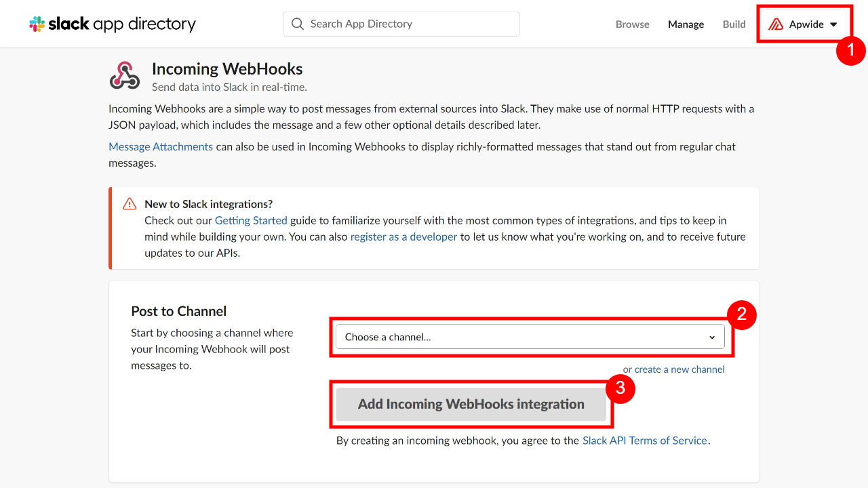Click the warning triangle icon
868x488 pixels.
(130, 204)
